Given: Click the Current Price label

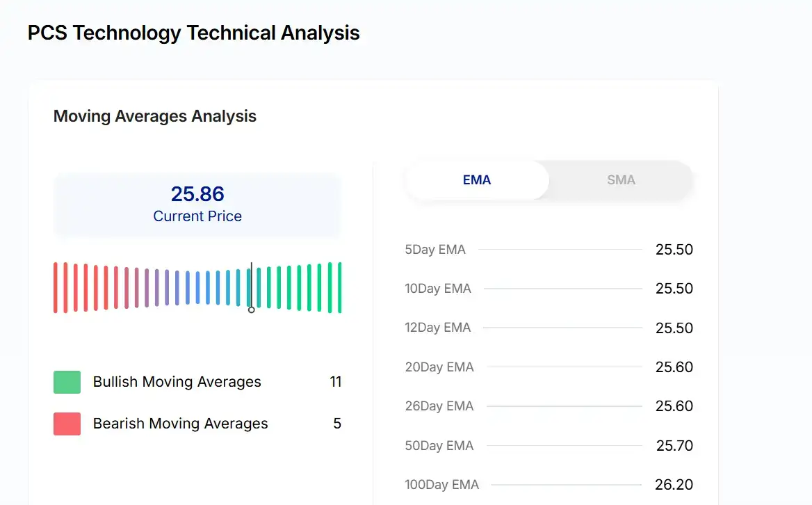Looking at the screenshot, I should tap(197, 216).
